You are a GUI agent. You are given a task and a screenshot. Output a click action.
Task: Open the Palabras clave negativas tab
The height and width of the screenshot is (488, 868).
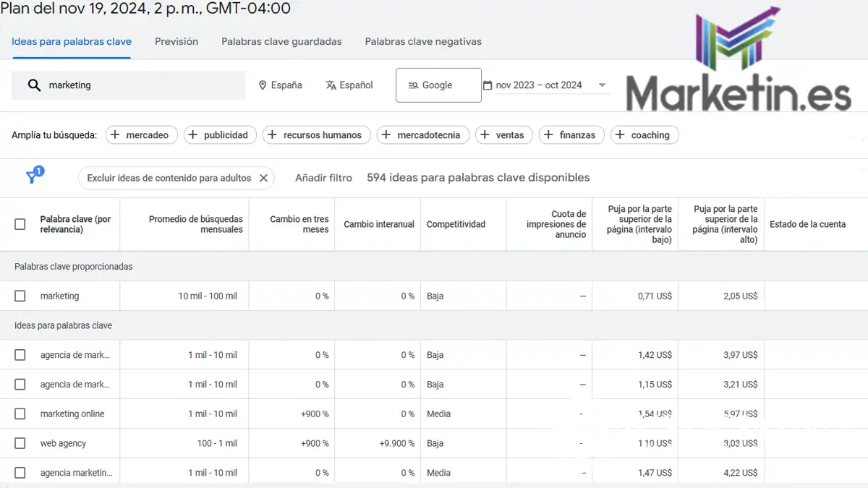(x=422, y=41)
